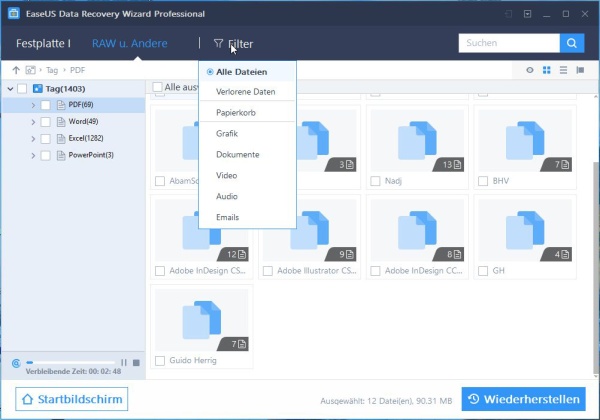Open the GH folder thumbnail
Viewport: 600px width, 420px height.
pyautogui.click(x=525, y=230)
